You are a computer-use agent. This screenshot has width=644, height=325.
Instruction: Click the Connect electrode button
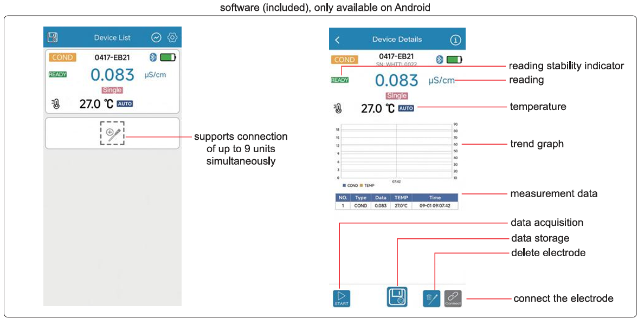[x=453, y=298]
